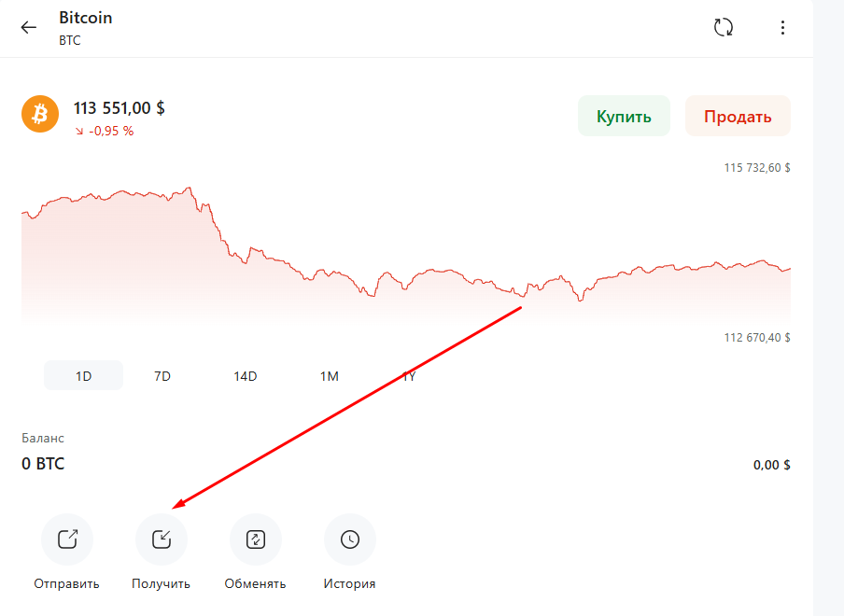The image size is (844, 616).
Task: Open История via the clock icon
Action: pos(350,539)
